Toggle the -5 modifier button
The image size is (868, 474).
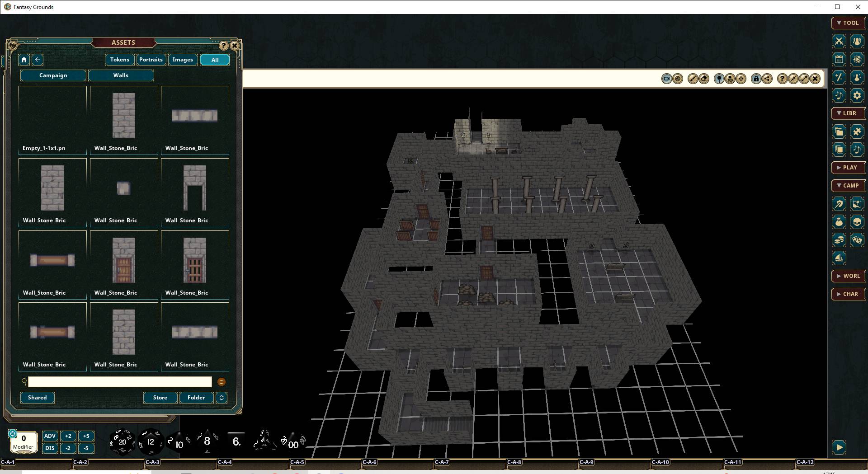point(86,448)
